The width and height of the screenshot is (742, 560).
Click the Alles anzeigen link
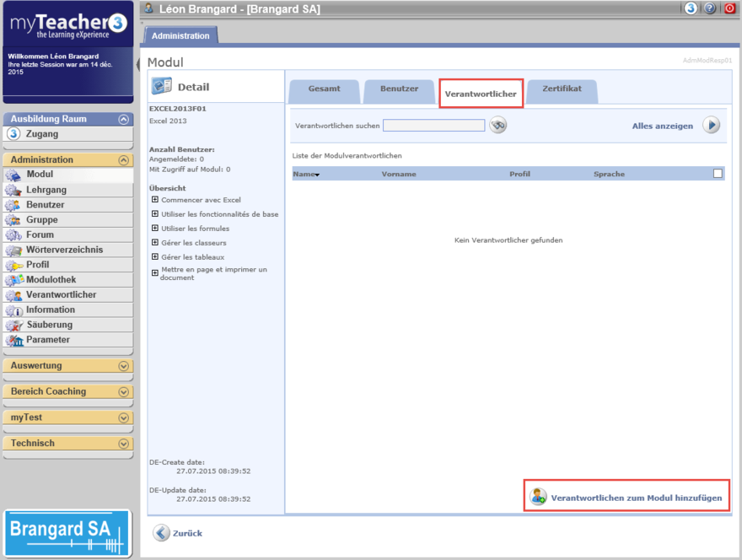coord(662,127)
